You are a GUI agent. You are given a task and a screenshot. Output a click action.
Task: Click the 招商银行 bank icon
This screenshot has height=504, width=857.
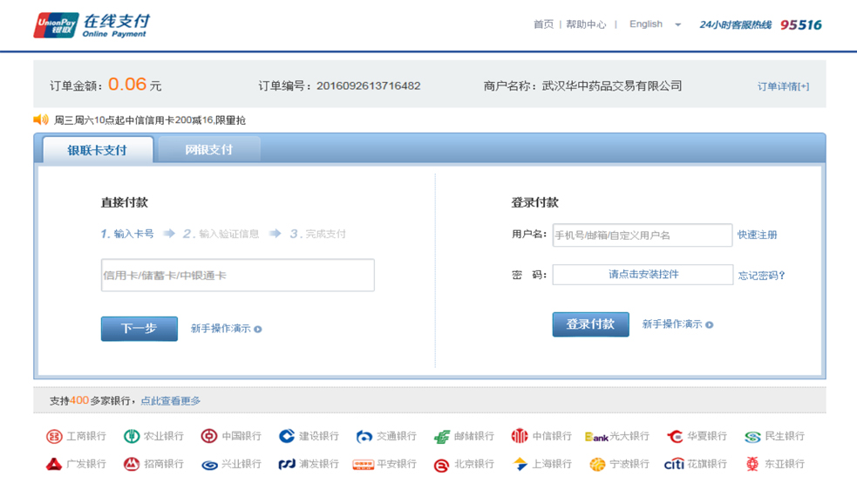132,465
